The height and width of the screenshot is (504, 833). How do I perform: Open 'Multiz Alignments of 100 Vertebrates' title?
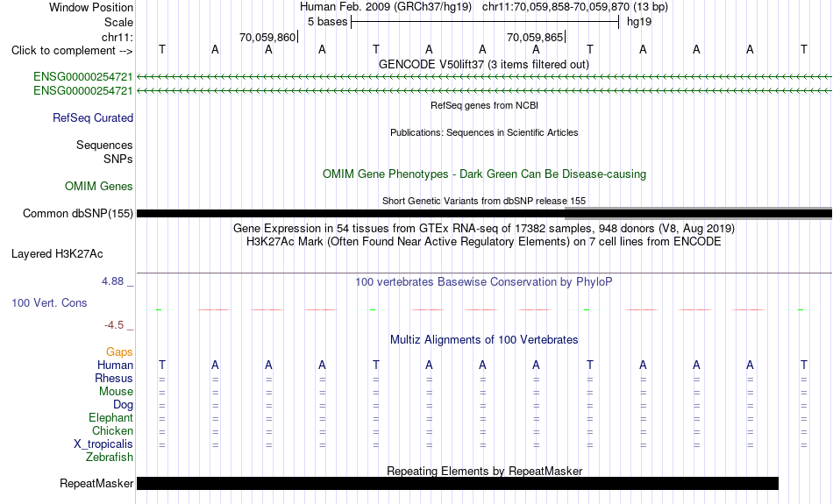pyautogui.click(x=484, y=340)
